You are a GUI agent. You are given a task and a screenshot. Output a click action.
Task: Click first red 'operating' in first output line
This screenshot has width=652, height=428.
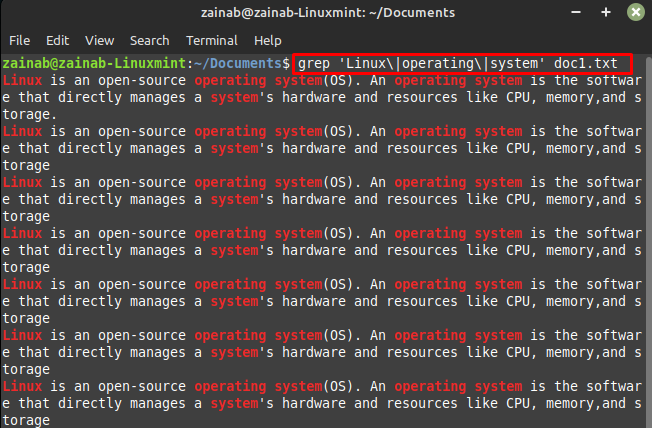point(230,81)
